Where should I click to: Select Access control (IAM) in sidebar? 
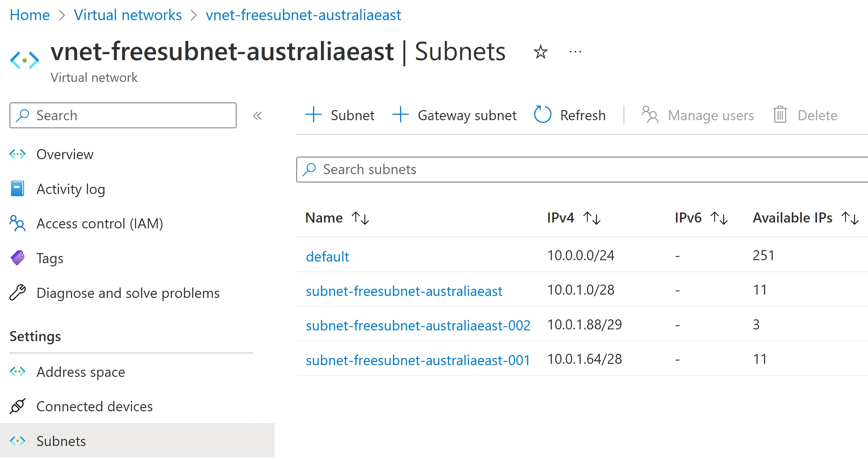tap(100, 224)
